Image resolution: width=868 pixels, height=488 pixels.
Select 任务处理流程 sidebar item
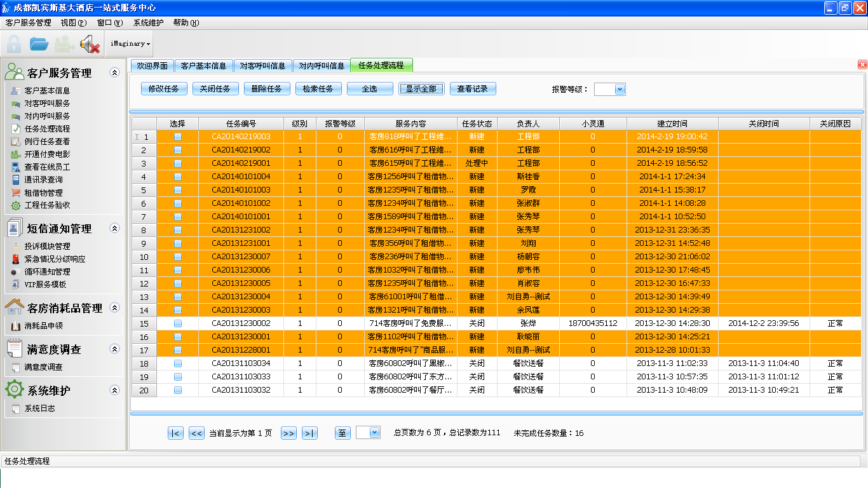[x=47, y=129]
